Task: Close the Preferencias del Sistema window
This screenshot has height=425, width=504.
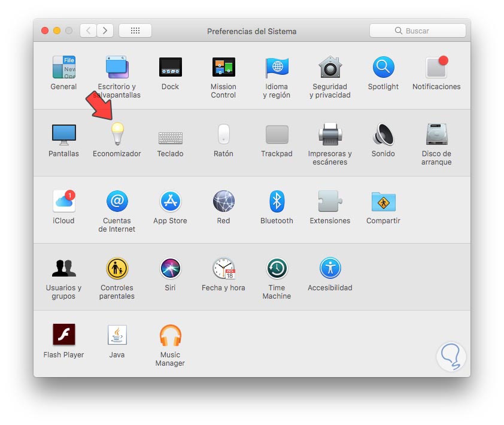Action: tap(45, 31)
